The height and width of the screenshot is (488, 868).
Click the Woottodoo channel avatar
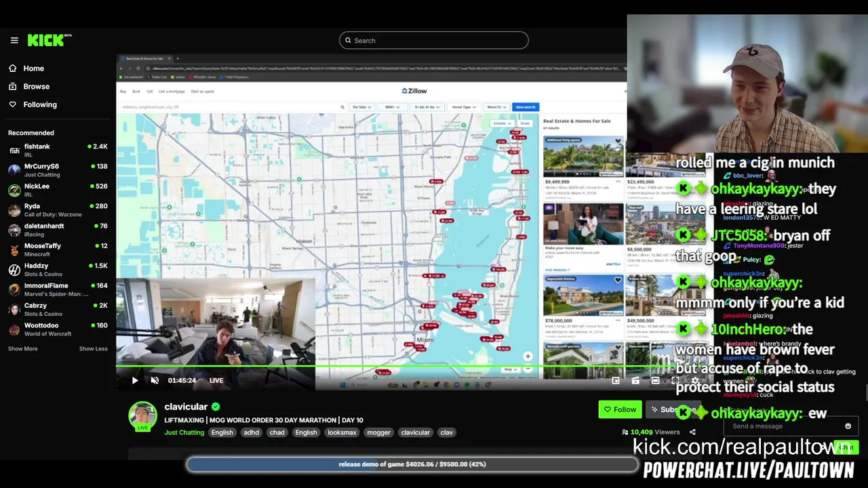(14, 329)
